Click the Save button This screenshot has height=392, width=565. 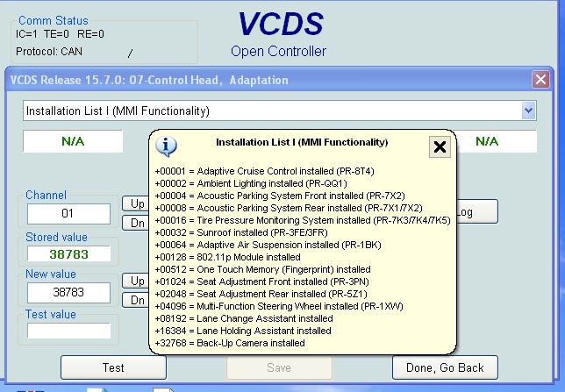click(x=279, y=367)
